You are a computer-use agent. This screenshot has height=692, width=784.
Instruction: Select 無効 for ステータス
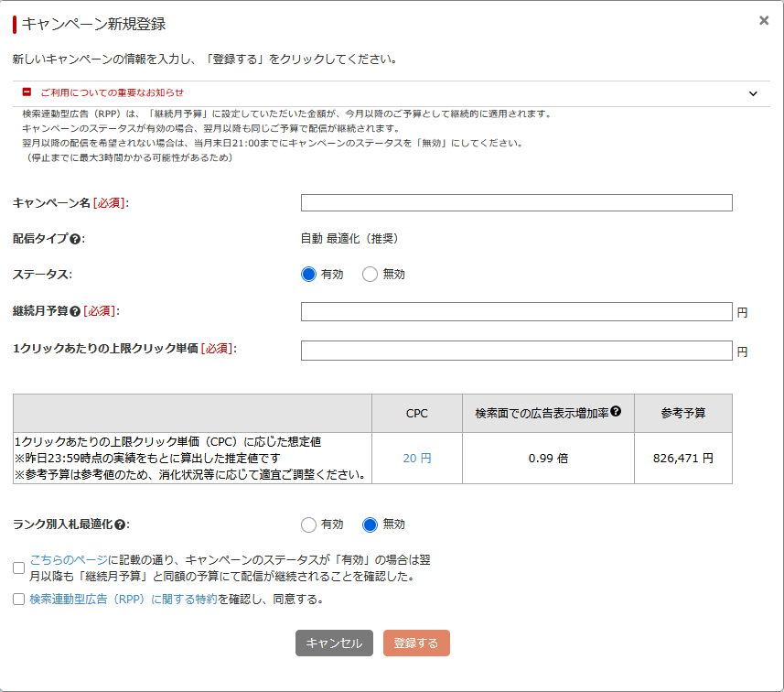(370, 273)
